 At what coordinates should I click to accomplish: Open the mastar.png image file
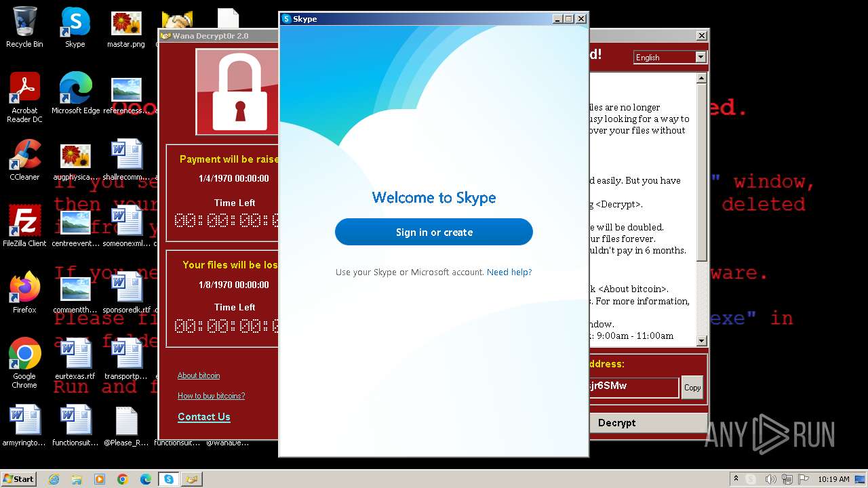[126, 27]
